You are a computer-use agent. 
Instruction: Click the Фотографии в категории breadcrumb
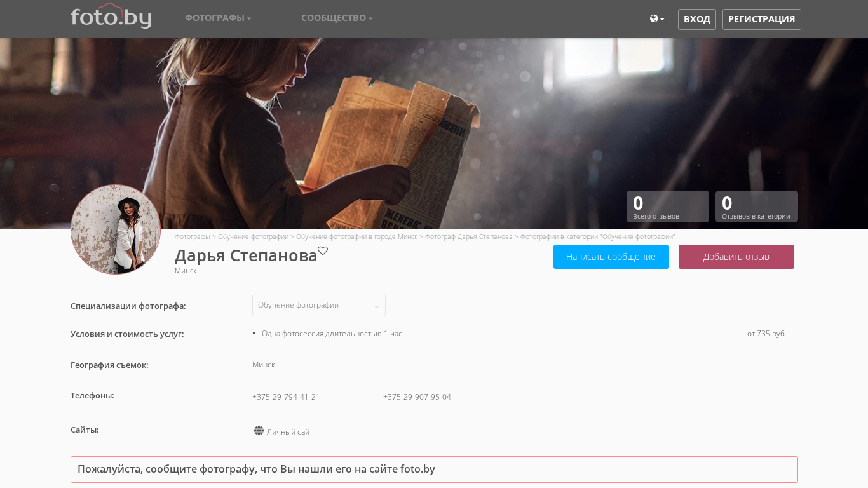coord(597,236)
